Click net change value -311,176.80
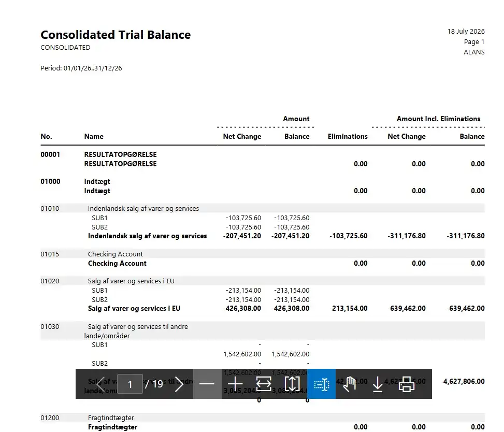504x432 pixels. pyautogui.click(x=406, y=236)
